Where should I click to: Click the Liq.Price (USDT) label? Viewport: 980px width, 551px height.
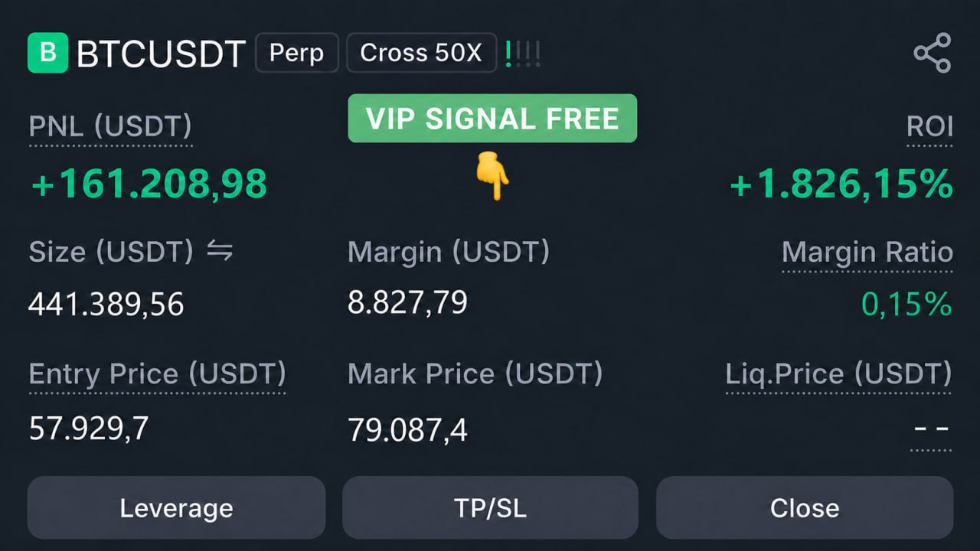click(x=838, y=374)
